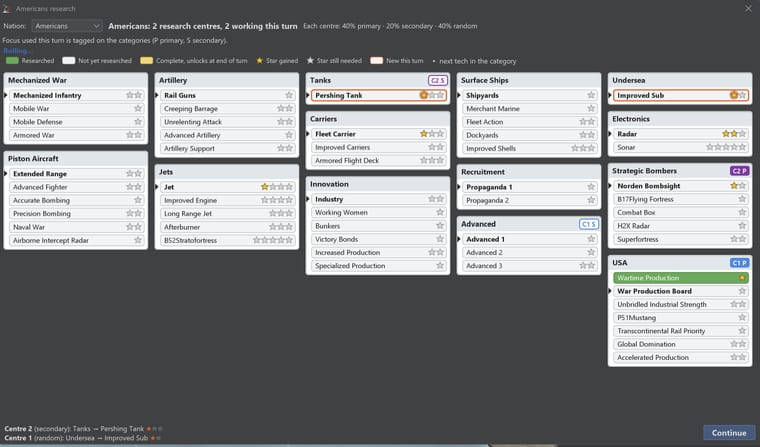The image size is (760, 447).
Task: Select the Piston Aircraft category header
Action: coord(76,159)
